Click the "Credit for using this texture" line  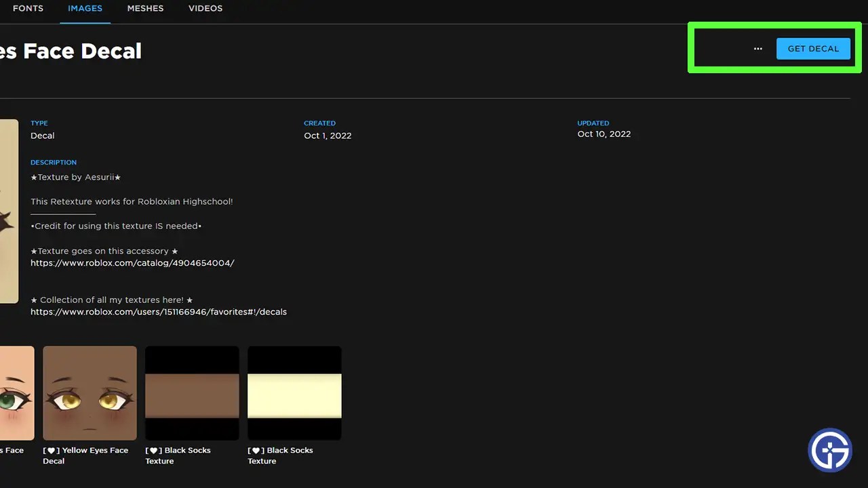(x=116, y=226)
